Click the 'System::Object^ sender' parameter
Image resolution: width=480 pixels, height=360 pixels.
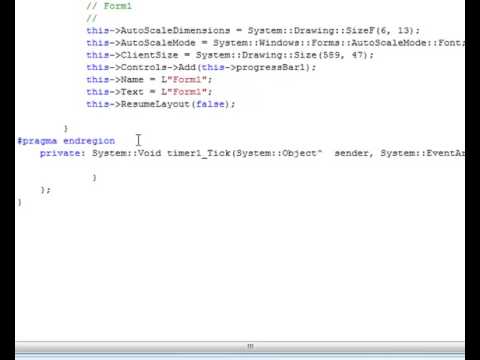[302, 153]
